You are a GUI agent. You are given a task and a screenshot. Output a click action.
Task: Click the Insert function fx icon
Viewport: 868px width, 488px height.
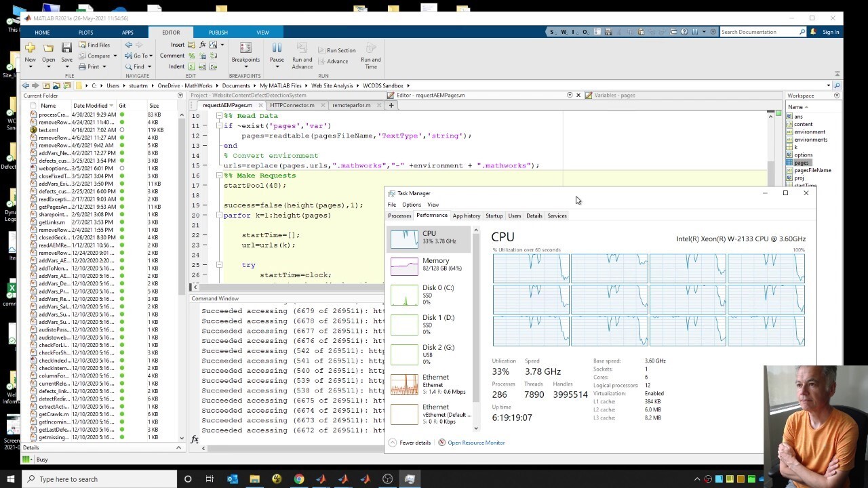coord(202,45)
